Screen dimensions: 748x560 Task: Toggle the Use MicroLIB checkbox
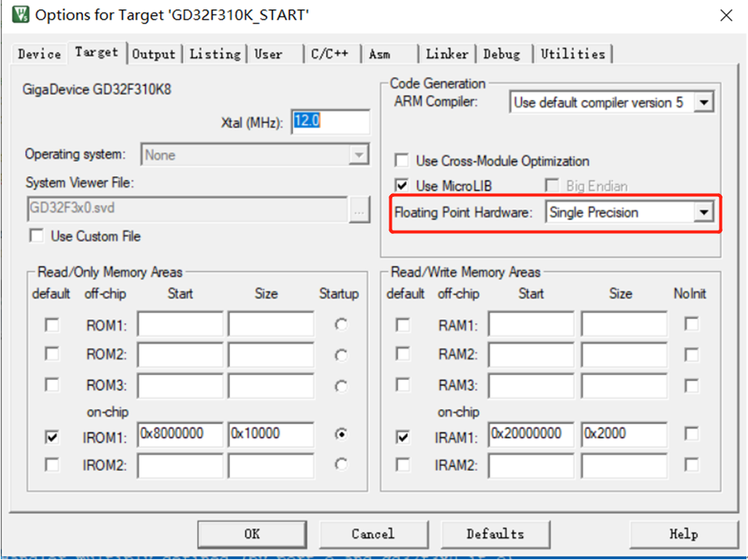tap(402, 185)
